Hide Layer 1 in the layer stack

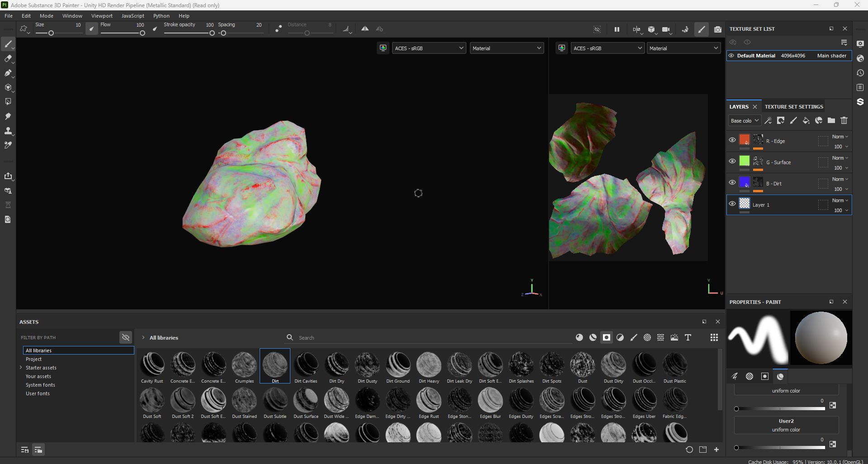pos(732,204)
